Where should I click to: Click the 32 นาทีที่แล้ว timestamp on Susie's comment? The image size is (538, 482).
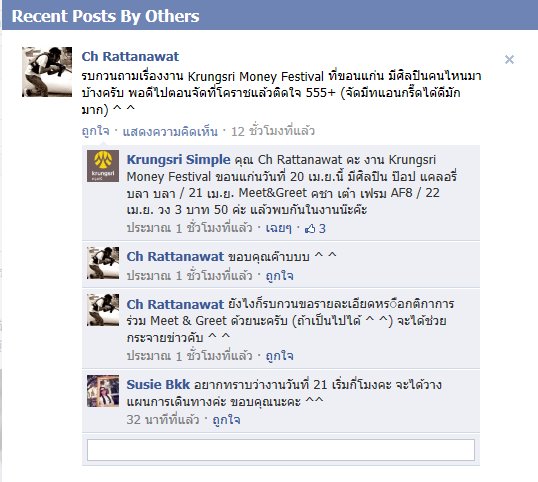point(163,420)
